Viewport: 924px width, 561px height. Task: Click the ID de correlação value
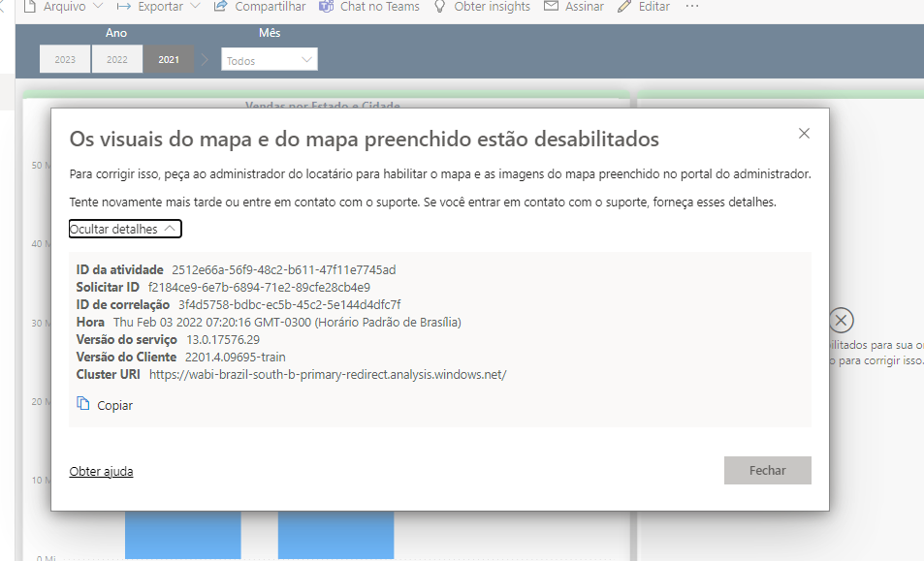coord(289,304)
